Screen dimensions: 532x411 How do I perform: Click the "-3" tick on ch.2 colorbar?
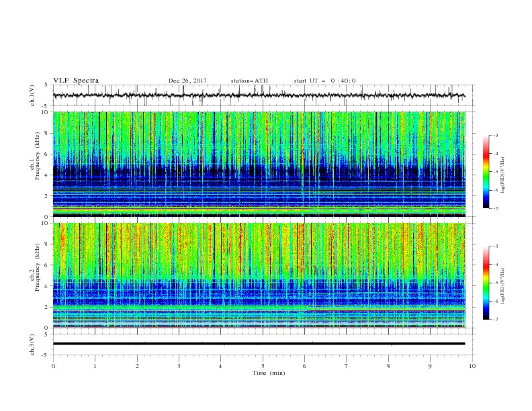495,246
